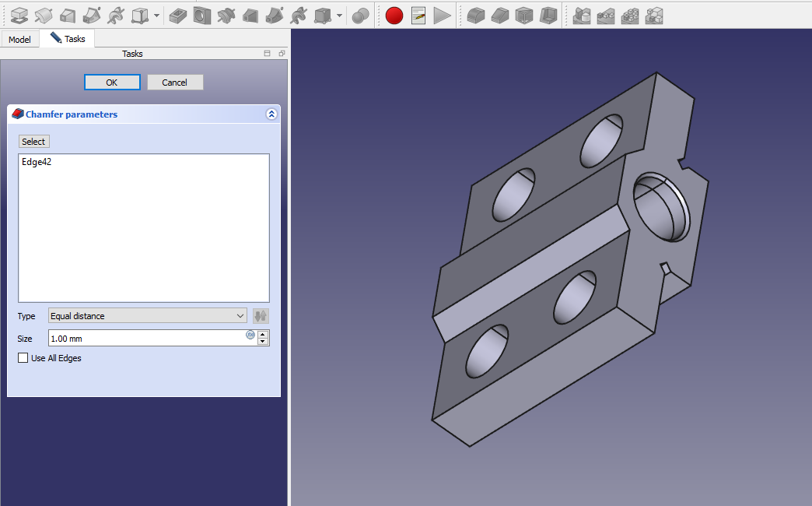Select the Hole tool icon

[201, 15]
